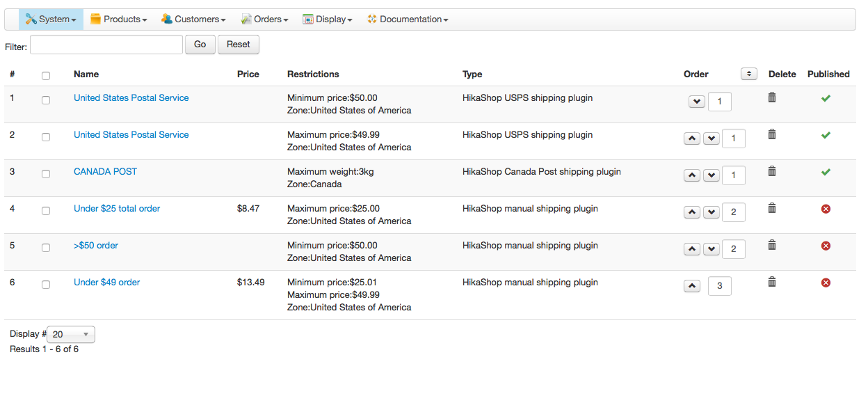The width and height of the screenshot is (868, 396).
Task: Expand the System menu
Action: click(x=51, y=19)
